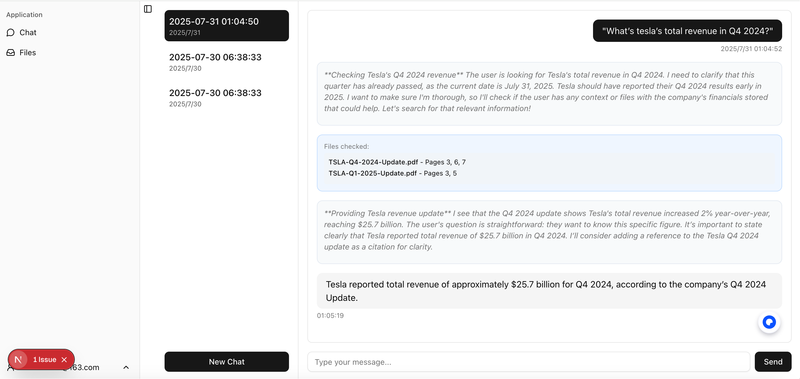The height and width of the screenshot is (379, 800).
Task: Click the Files inbox icon
Action: click(x=10, y=53)
